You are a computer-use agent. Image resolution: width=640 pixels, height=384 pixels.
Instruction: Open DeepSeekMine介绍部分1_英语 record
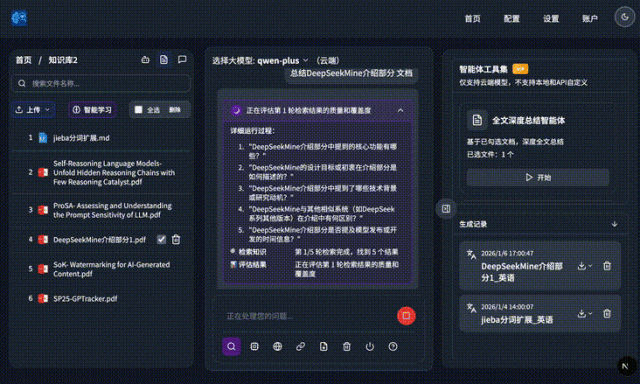[522, 272]
